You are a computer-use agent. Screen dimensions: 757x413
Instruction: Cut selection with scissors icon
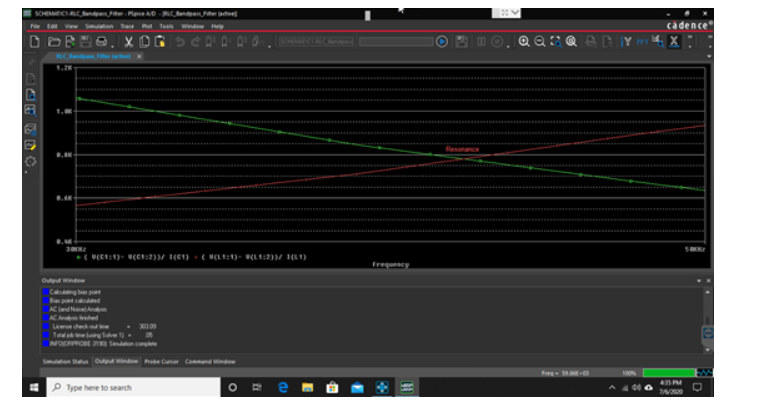[128, 42]
